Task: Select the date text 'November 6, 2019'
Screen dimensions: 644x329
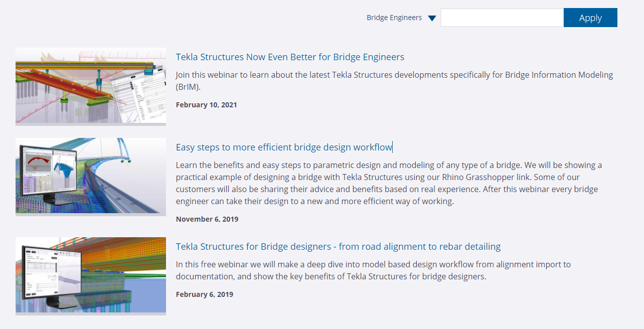Action: (207, 219)
